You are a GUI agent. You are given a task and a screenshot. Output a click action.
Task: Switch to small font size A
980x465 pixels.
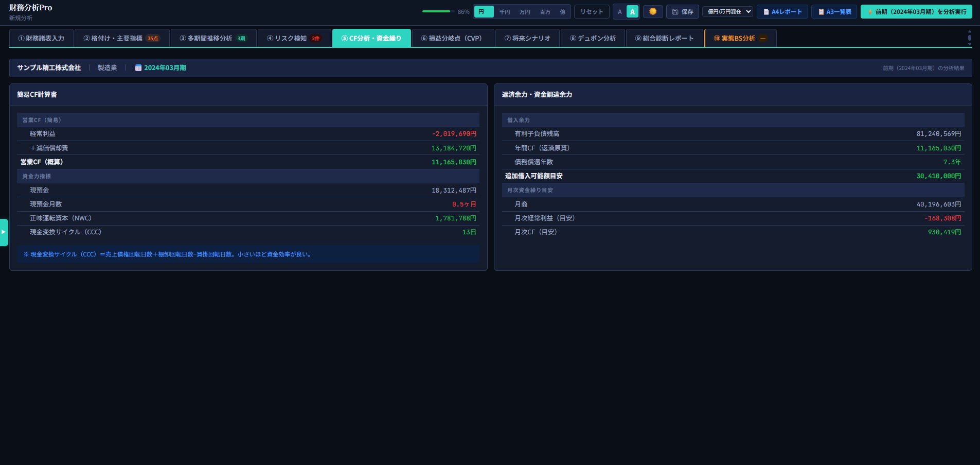620,12
